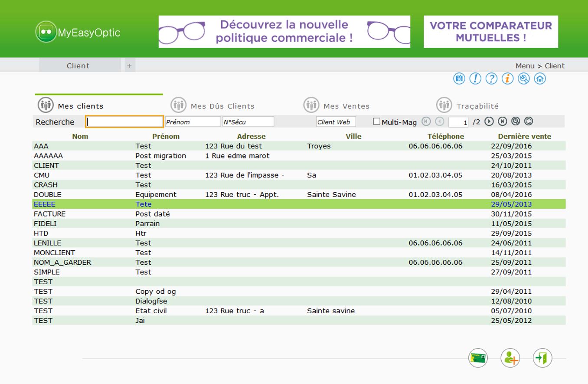Exit with the green door icon
588x384 pixels.
[542, 358]
